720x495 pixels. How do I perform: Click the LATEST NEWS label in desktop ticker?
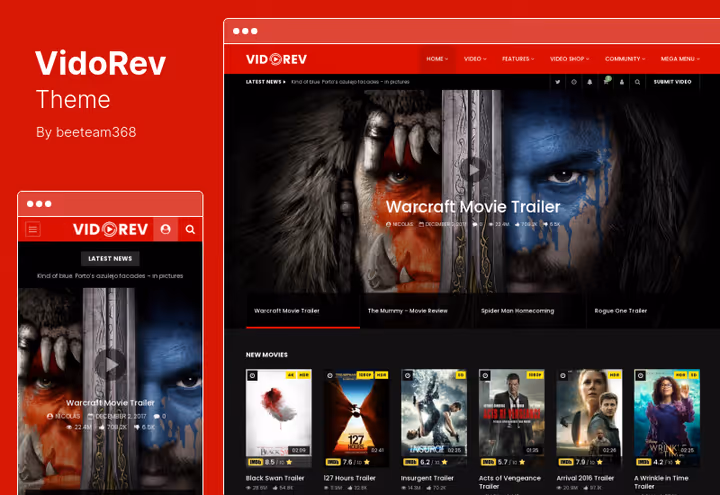(265, 82)
